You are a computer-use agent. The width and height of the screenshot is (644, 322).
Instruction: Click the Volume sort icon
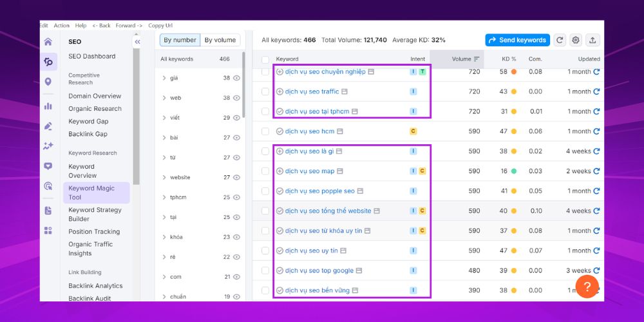coord(477,59)
